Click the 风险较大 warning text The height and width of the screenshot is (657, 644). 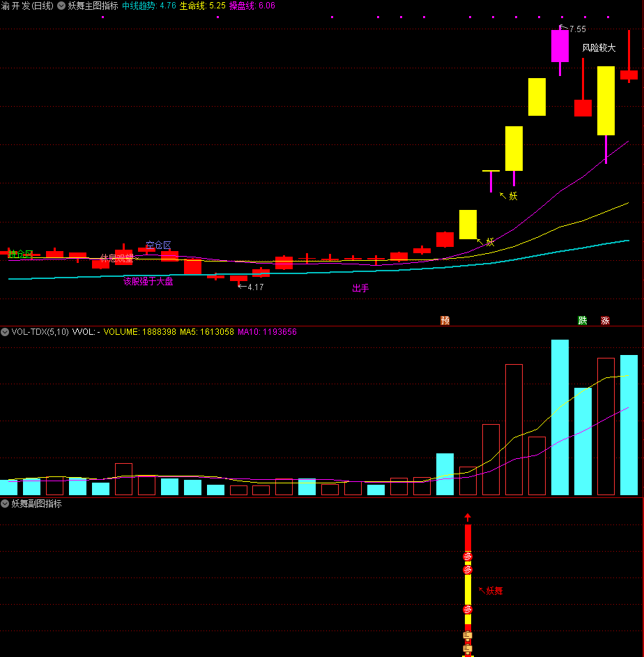pyautogui.click(x=599, y=48)
